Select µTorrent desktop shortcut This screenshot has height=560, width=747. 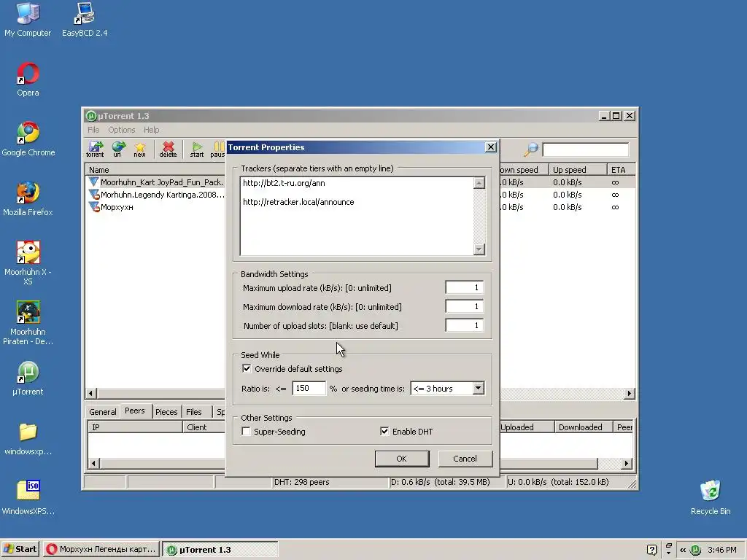point(28,378)
